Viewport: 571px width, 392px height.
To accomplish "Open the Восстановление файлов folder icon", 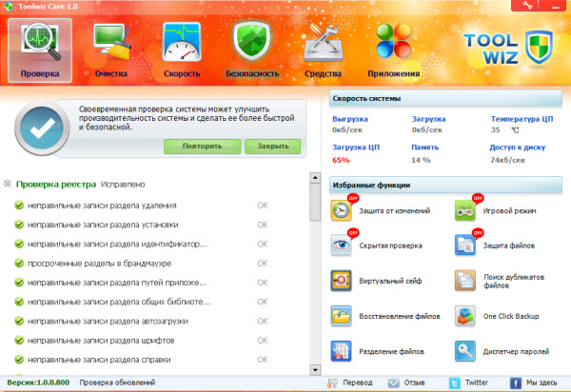I will pyautogui.click(x=341, y=316).
